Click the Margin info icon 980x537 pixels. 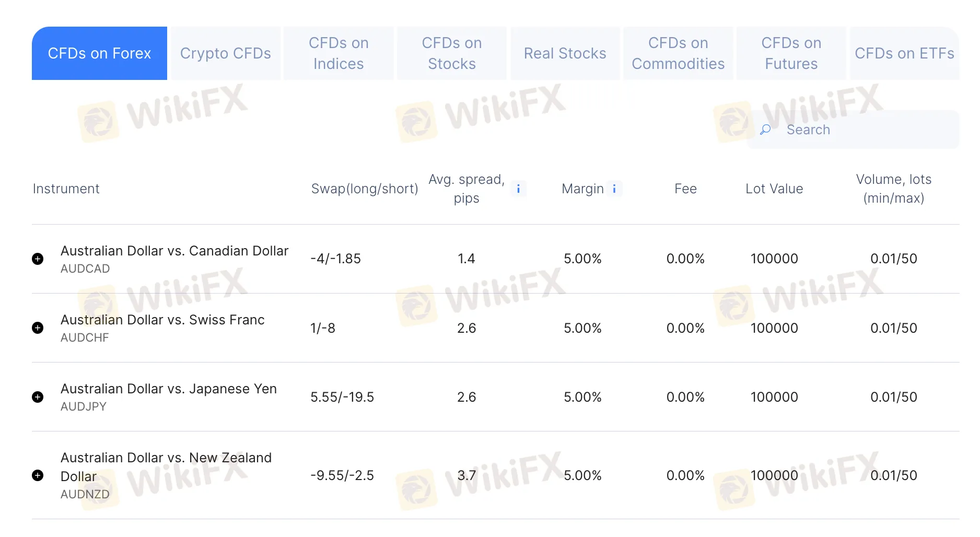coord(614,189)
